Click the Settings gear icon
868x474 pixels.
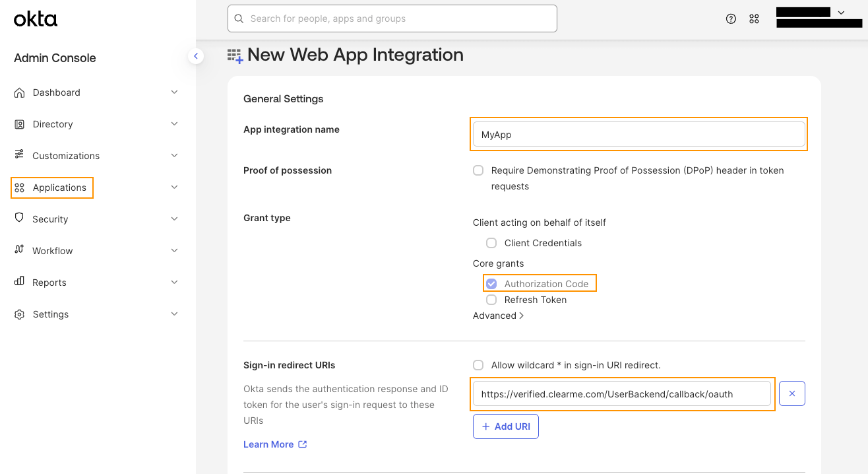pyautogui.click(x=19, y=314)
